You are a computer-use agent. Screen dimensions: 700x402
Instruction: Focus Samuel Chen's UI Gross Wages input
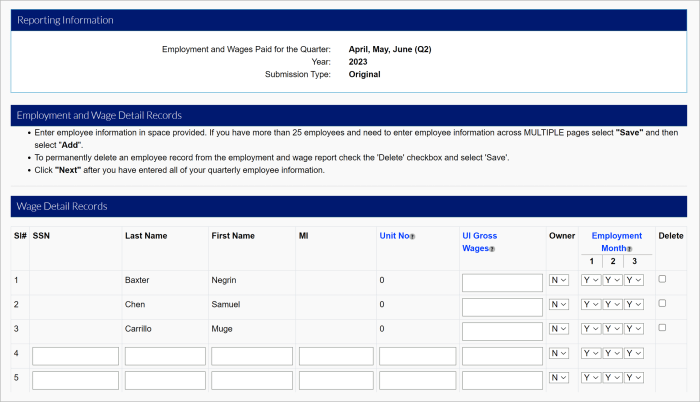tap(501, 306)
